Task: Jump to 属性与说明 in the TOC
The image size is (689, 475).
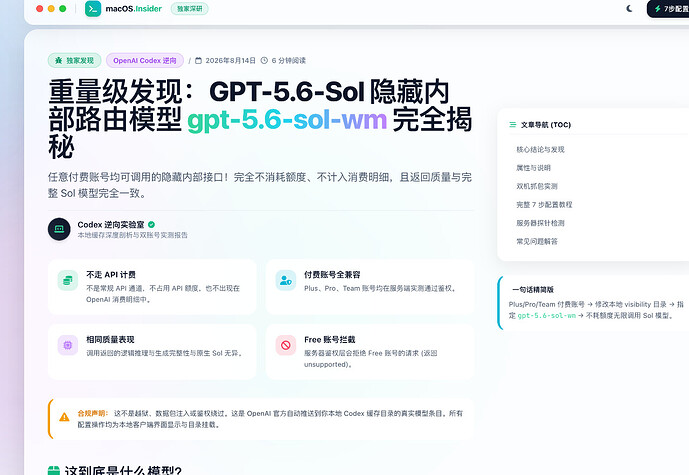Action: point(533,168)
